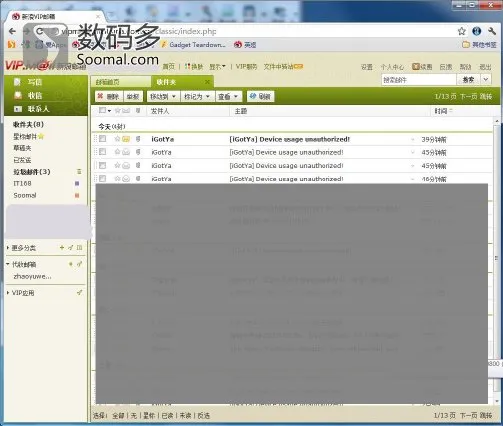Click 反选 in the bottom select row
The image size is (503, 426).
click(203, 416)
